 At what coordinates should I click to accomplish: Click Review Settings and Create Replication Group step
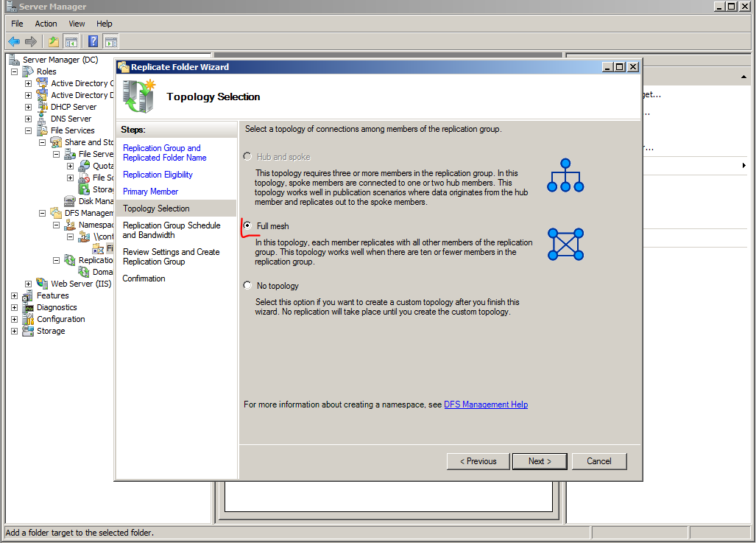tap(172, 257)
